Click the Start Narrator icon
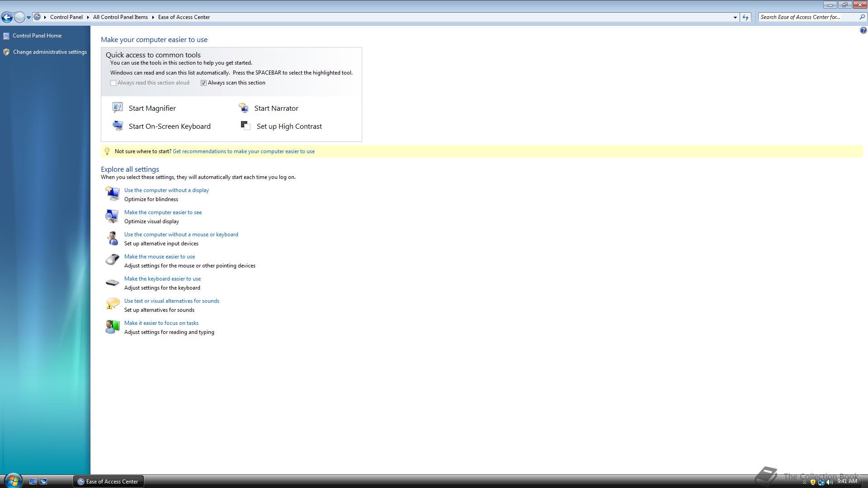 coord(244,108)
